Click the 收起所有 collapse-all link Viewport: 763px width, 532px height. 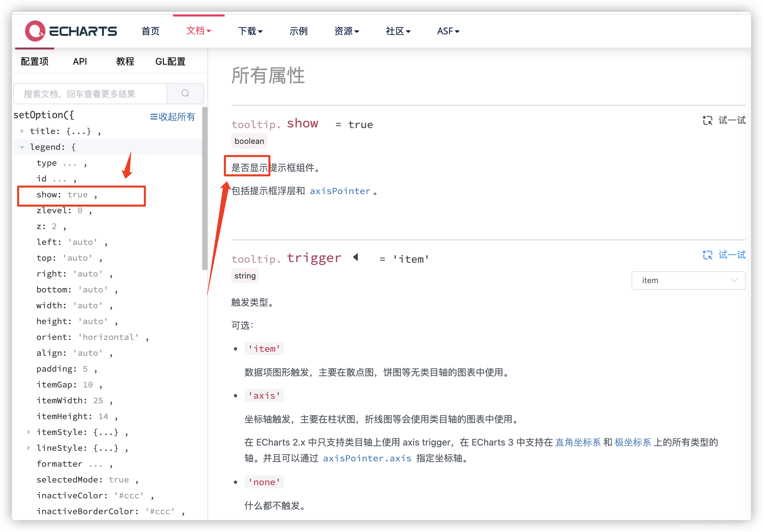pos(172,117)
